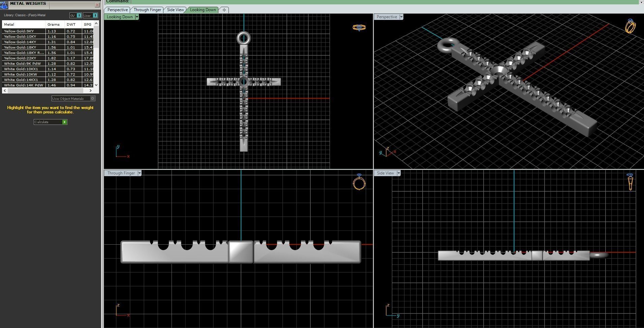Click the front ring icon in Through Finger viewport
The height and width of the screenshot is (328, 644).
click(359, 182)
